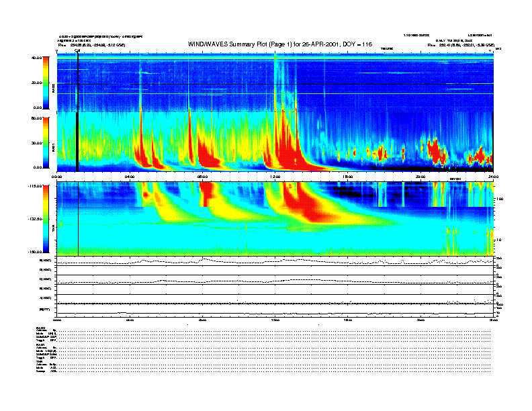Screen dimensions: 532x411
Task: Click 08:00 label below the RAD1 spectrogram
Action: coord(202,177)
